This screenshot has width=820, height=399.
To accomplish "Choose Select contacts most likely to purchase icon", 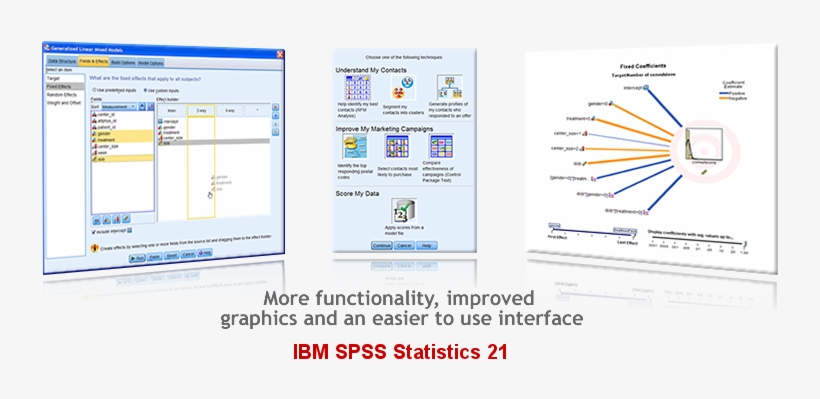I will 397,146.
